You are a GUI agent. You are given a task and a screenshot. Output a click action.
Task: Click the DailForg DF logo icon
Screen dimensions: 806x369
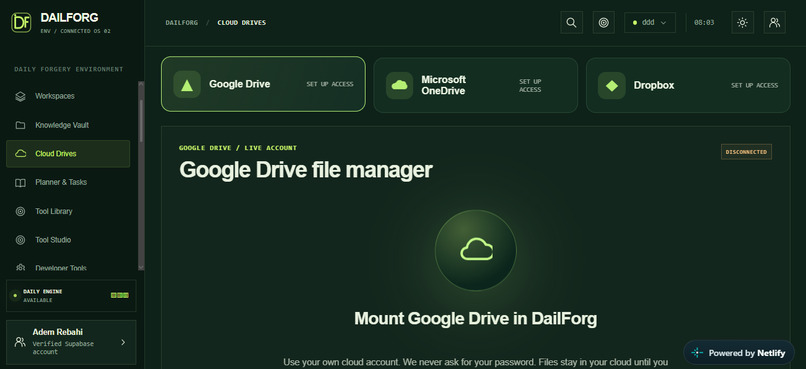coord(21,23)
